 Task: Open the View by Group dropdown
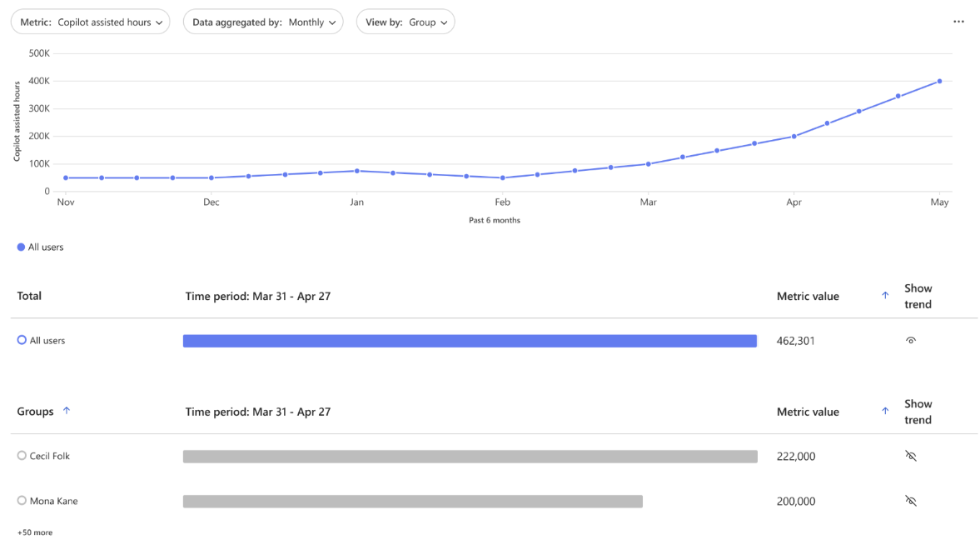(x=405, y=22)
